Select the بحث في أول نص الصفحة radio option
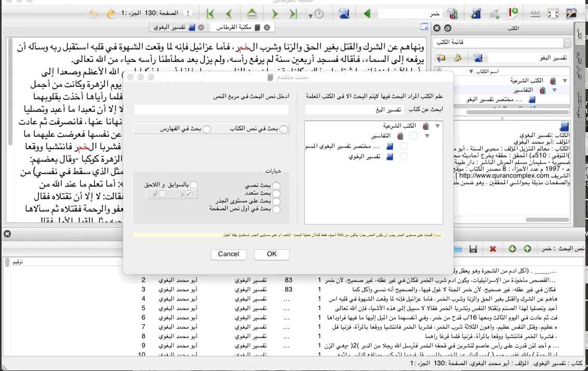Image resolution: width=588 pixels, height=371 pixels. coord(276,209)
